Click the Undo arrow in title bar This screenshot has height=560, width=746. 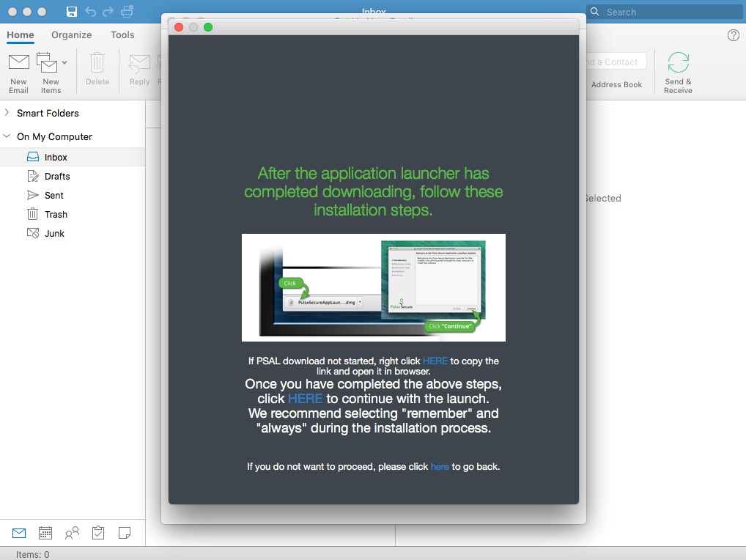coord(90,12)
